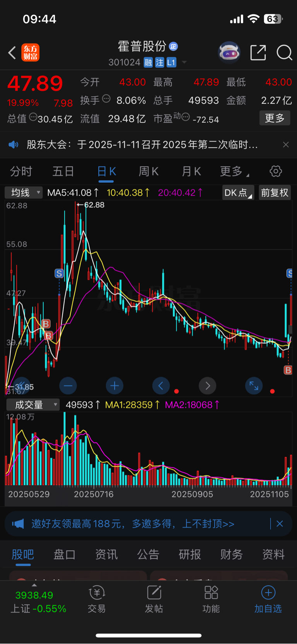Screen dimensions: 297x644
Task: Expand the stock code dropdown arrow
Action: pos(184,62)
